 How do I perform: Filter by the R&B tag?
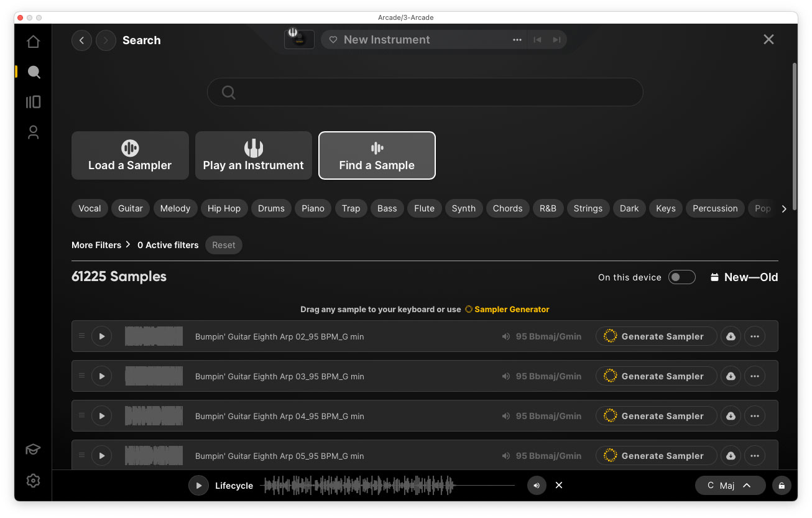(548, 208)
